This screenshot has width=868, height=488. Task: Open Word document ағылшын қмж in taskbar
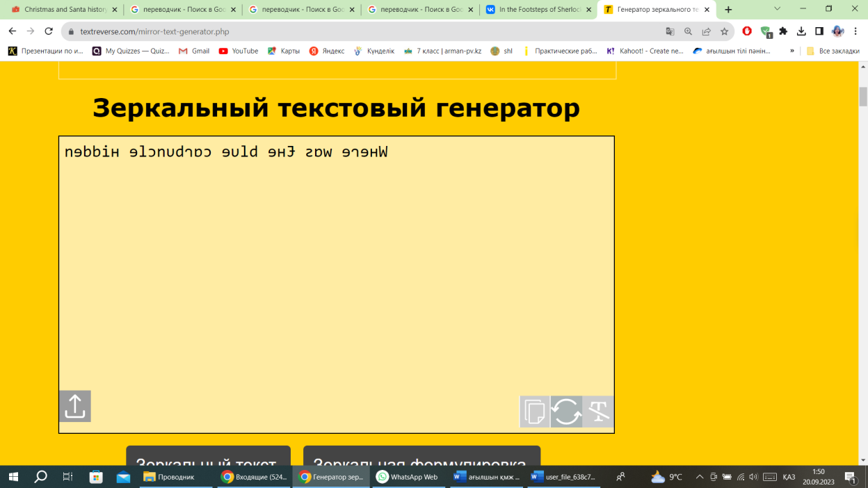tap(487, 477)
